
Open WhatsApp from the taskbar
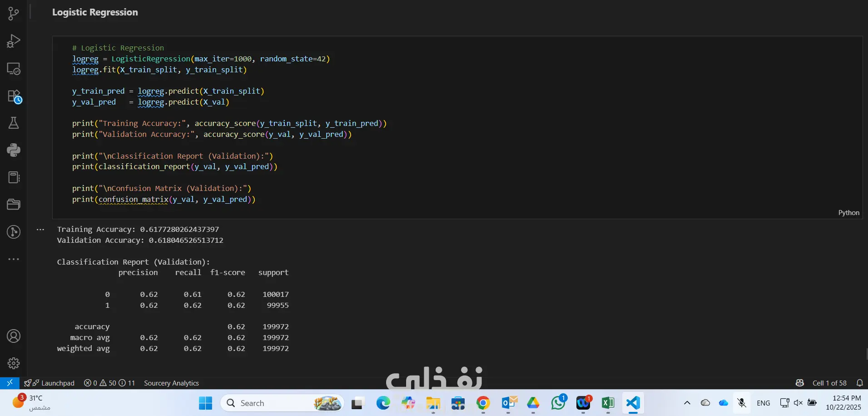point(559,402)
